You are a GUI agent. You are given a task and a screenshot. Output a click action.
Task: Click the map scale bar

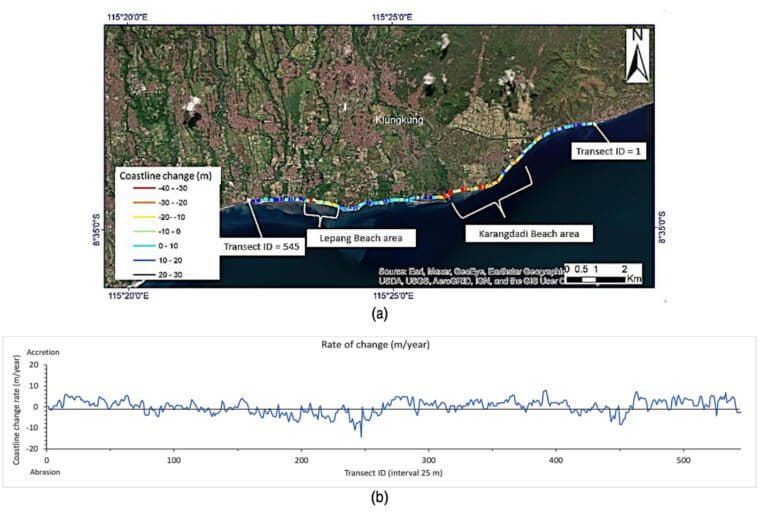coord(603,274)
